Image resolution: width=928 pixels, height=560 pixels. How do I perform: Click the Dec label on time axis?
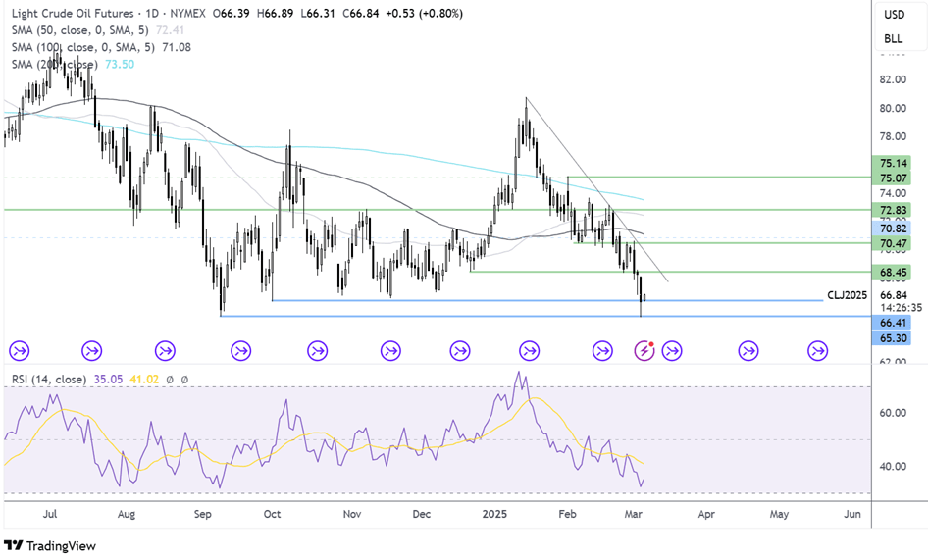[x=422, y=514]
